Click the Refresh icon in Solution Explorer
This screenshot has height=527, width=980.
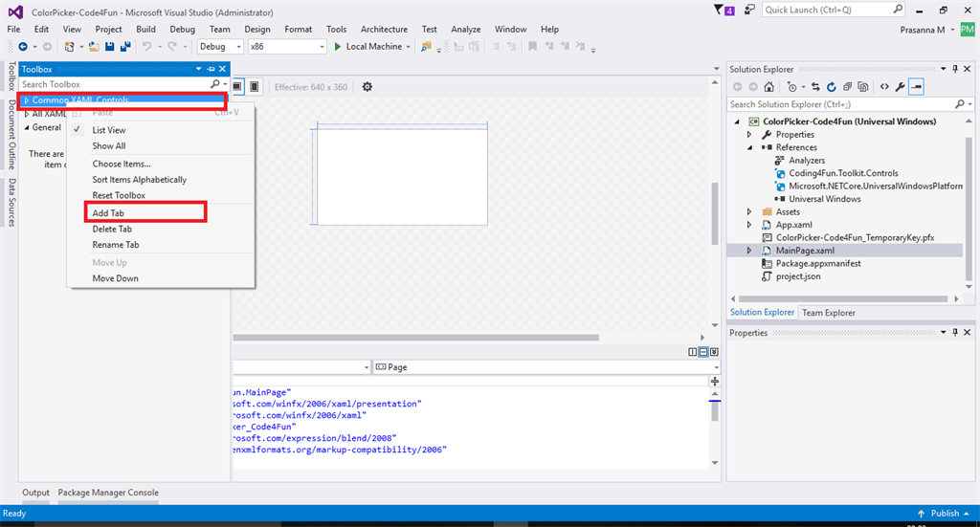click(832, 87)
